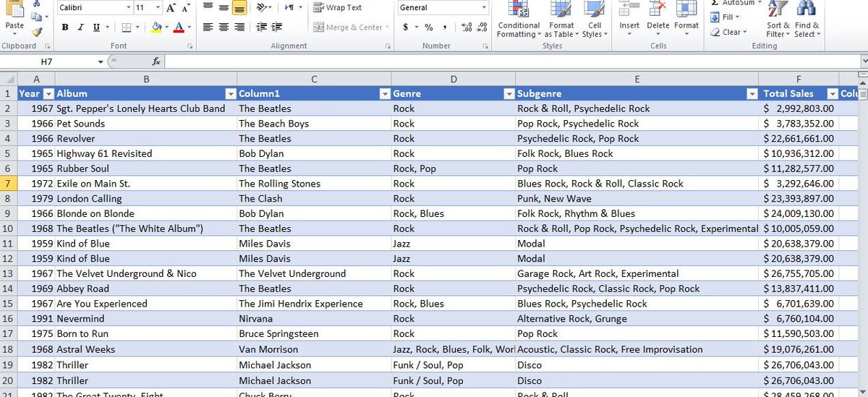Open Year column filter dropdown
The height and width of the screenshot is (397, 868).
tap(48, 94)
